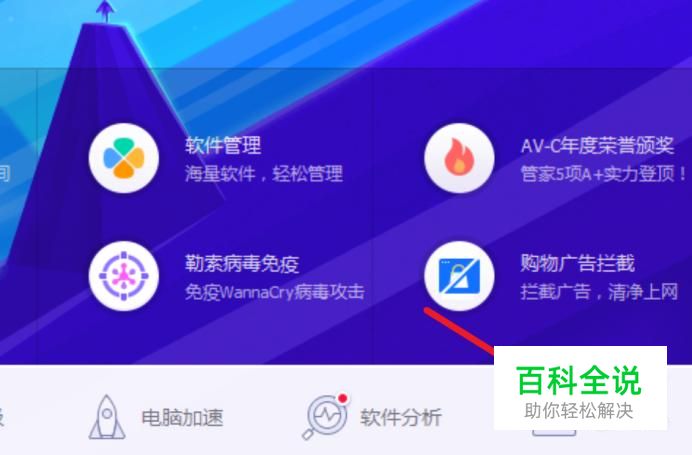Click the 电脑加速 rocket icon
This screenshot has width=692, height=455.
pos(107,417)
